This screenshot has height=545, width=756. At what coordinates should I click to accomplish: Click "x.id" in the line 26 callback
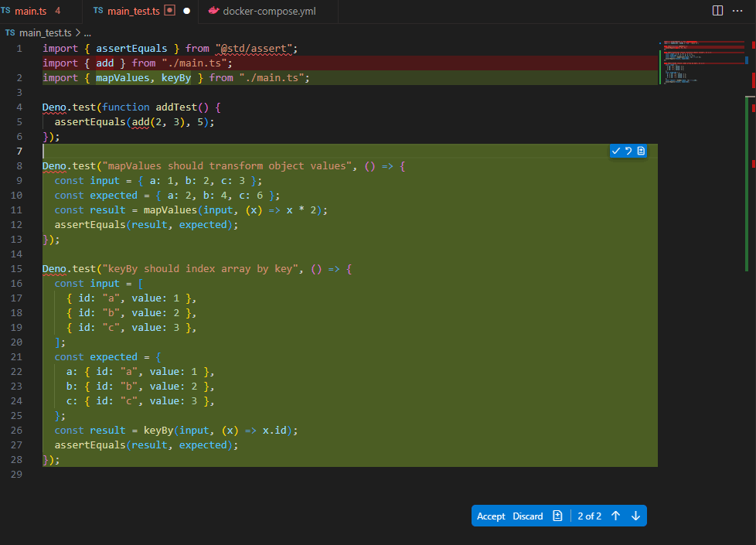tap(274, 431)
